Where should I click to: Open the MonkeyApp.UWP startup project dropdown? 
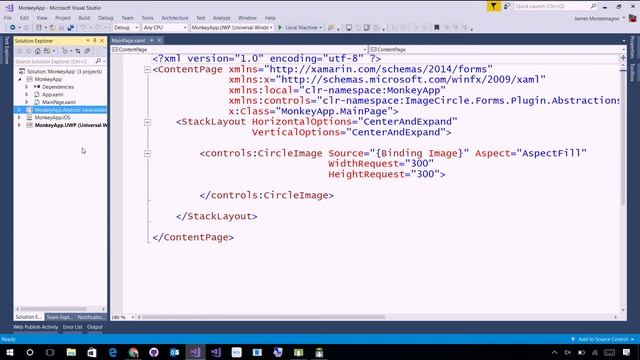pyautogui.click(x=232, y=27)
